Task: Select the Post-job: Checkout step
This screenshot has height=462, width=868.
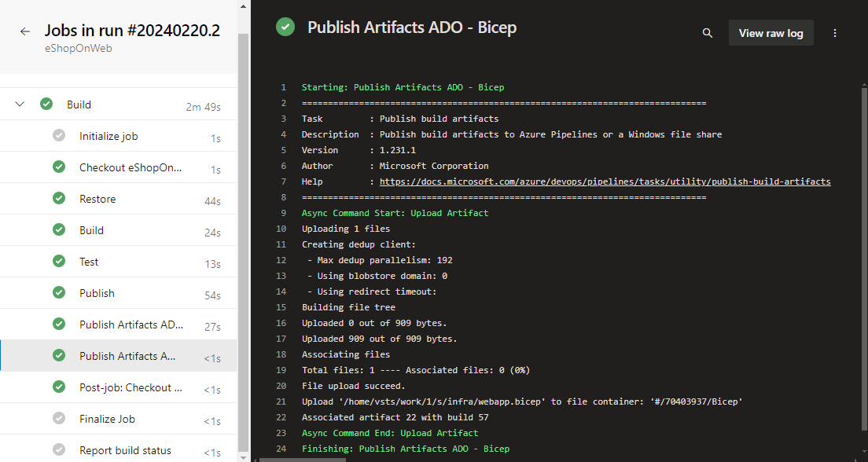Action: (131, 387)
